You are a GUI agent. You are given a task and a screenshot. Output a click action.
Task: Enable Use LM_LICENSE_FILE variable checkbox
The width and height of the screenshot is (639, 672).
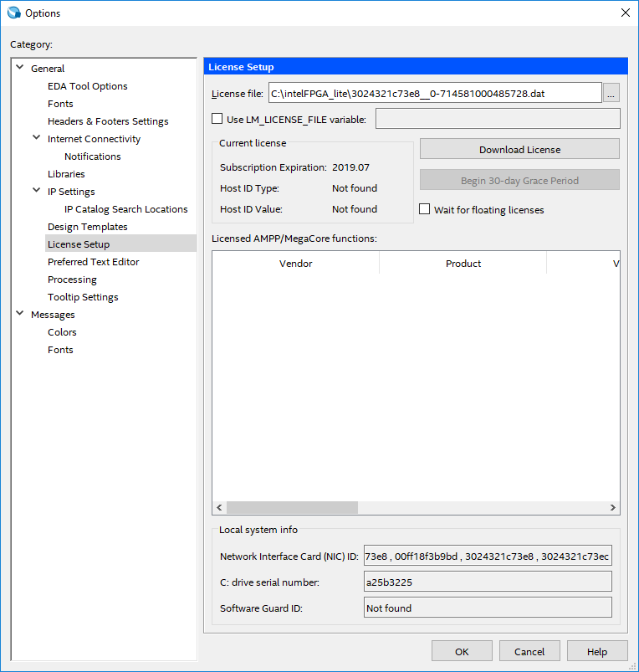point(217,119)
